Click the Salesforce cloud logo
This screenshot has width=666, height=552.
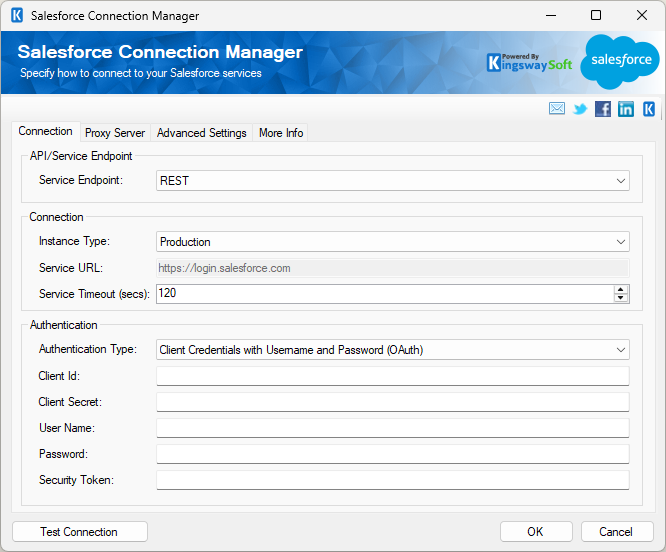(620, 61)
